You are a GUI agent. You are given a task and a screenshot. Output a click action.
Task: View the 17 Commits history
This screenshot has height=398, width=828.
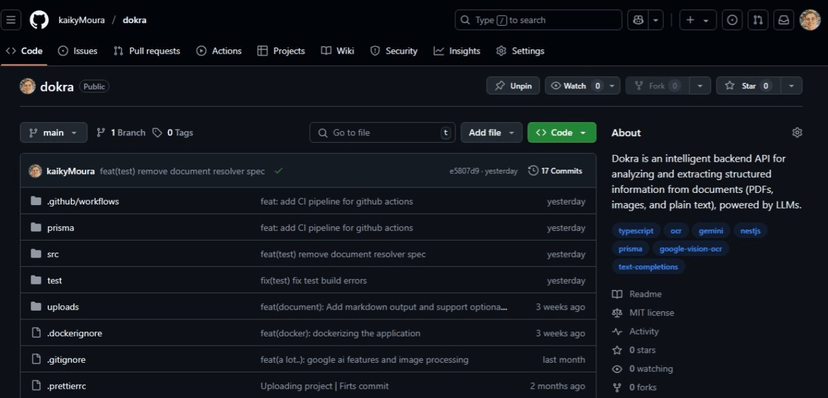click(555, 170)
